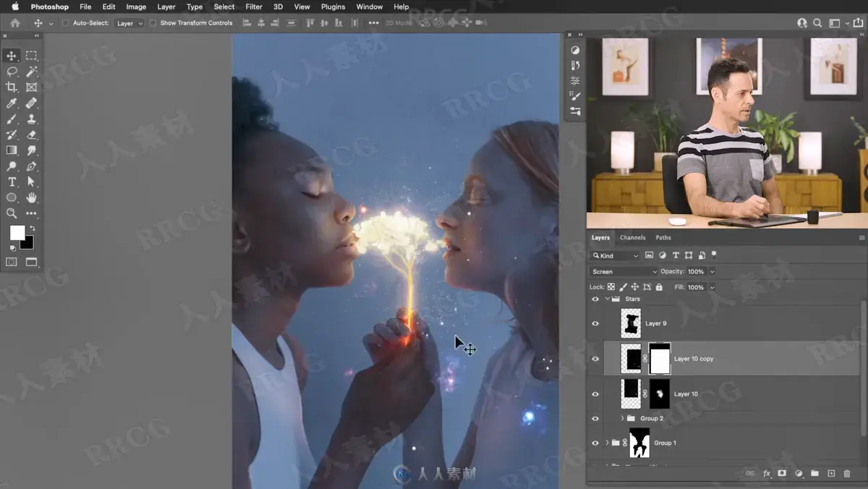Select the Pen tool

coord(31,166)
